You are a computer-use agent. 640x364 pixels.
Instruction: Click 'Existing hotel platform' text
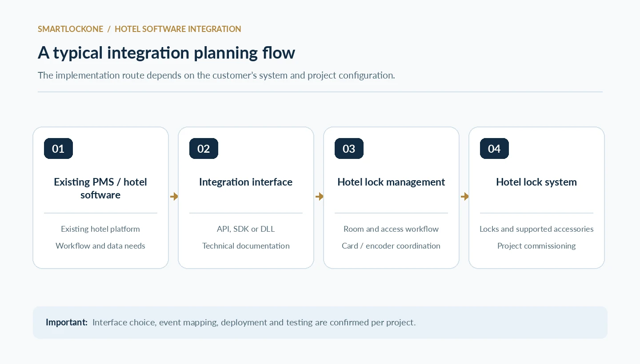[100, 229]
